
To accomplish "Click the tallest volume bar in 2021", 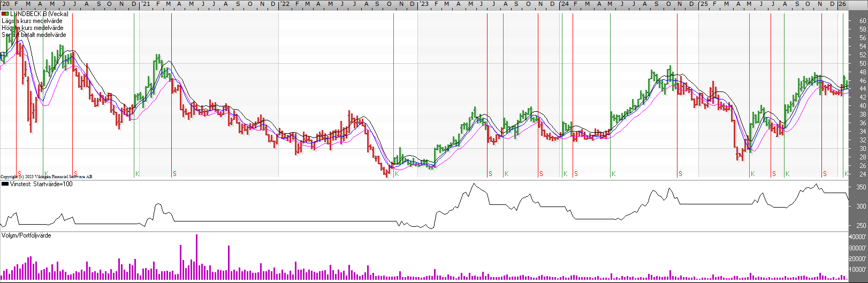I will (x=196, y=257).
